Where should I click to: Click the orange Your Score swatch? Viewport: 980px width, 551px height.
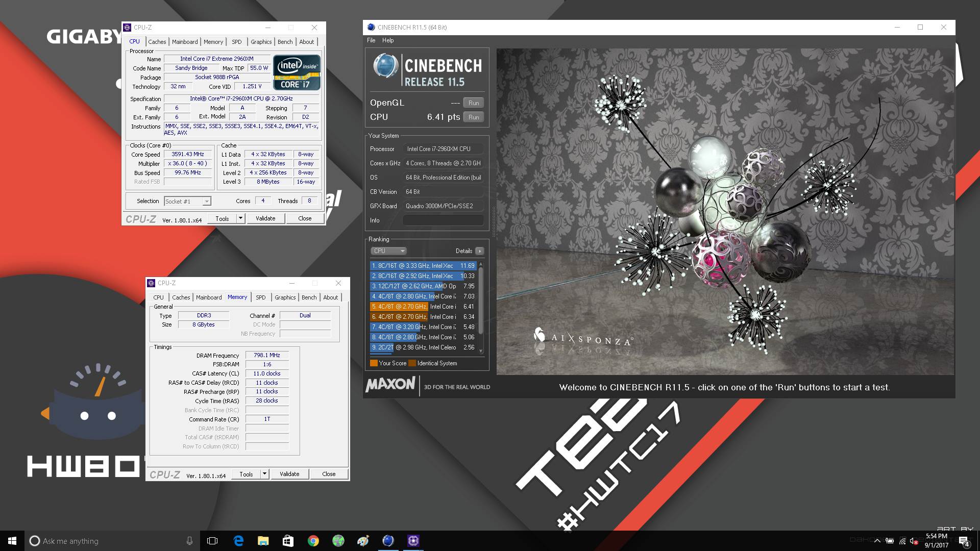pyautogui.click(x=374, y=363)
